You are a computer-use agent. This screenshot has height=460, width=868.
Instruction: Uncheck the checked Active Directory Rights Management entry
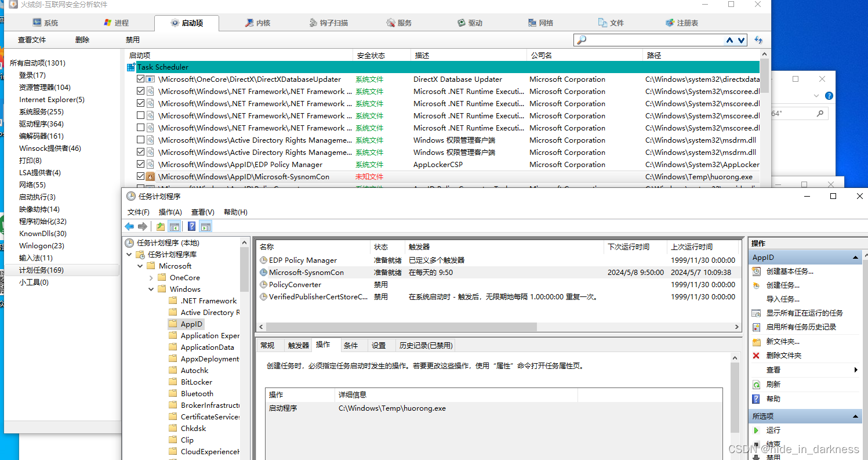[140, 152]
